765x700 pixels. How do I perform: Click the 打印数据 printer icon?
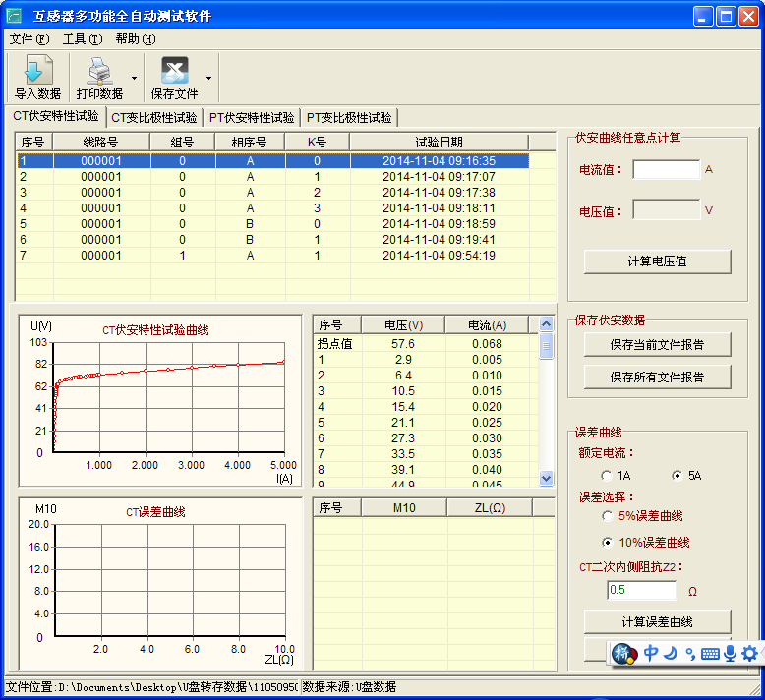pyautogui.click(x=100, y=70)
